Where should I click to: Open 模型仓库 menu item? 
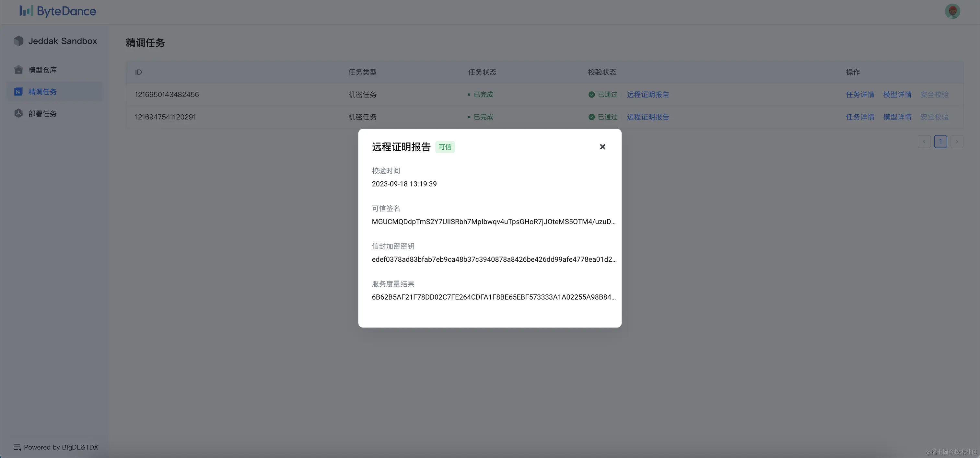click(42, 70)
